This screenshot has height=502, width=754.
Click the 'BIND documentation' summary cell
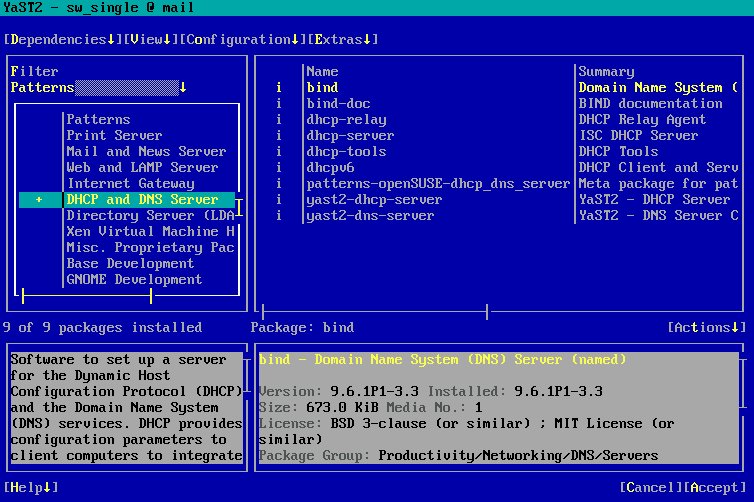(650, 103)
